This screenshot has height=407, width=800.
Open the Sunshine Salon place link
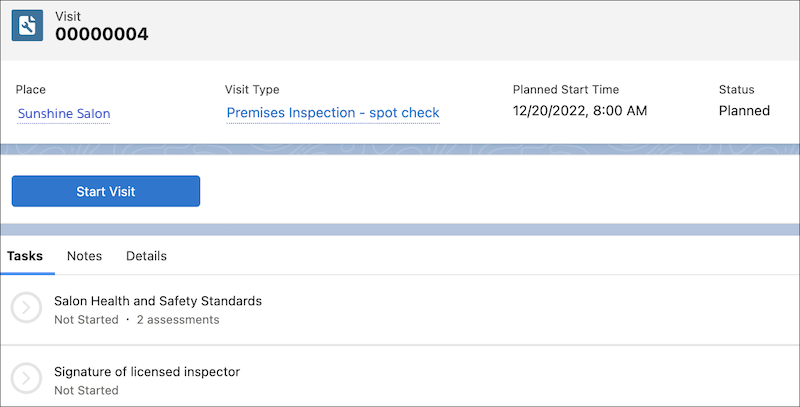tap(64, 113)
